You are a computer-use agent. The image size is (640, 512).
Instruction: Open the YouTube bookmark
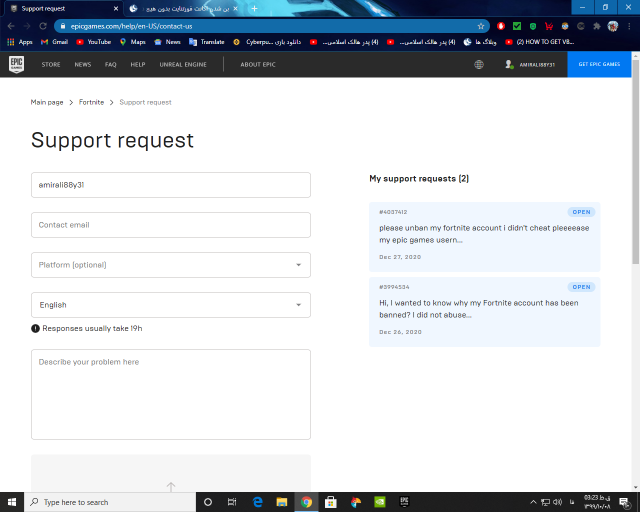(x=93, y=42)
